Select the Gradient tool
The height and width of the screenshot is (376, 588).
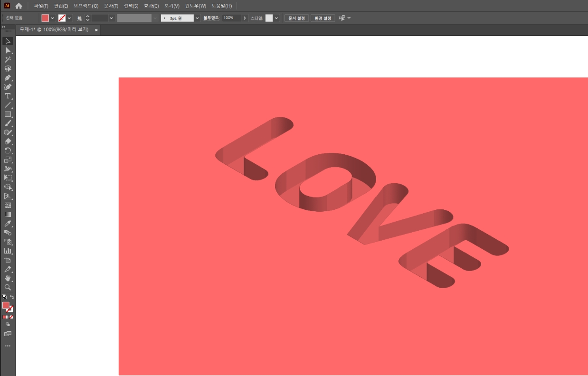click(8, 215)
